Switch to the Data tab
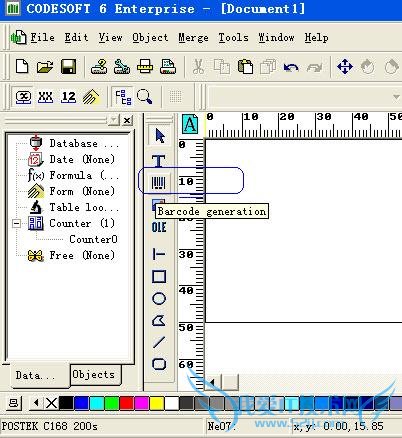 pos(39,376)
